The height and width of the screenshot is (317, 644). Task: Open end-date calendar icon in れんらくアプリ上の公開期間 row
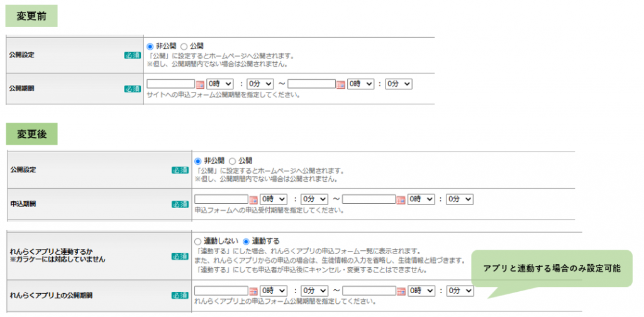pos(401,291)
